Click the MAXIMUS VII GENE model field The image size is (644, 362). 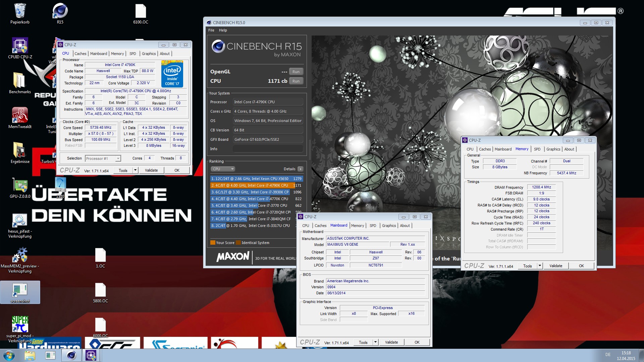358,245
